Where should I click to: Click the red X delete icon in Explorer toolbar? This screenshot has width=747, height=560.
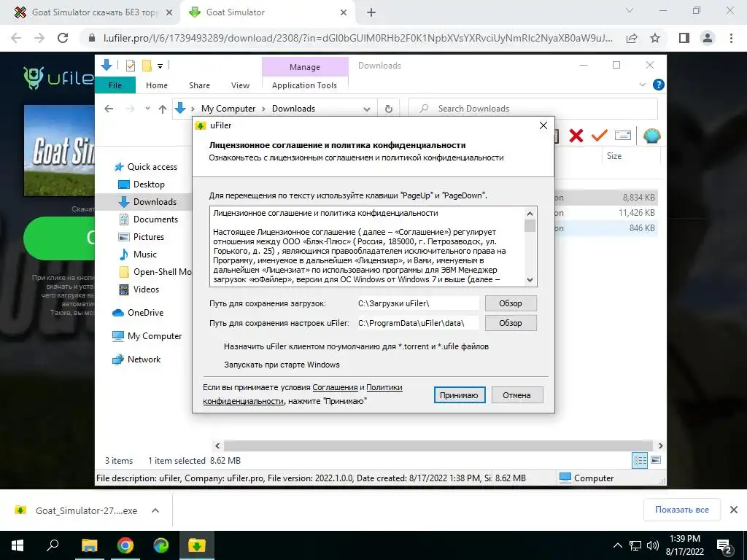[x=576, y=136]
